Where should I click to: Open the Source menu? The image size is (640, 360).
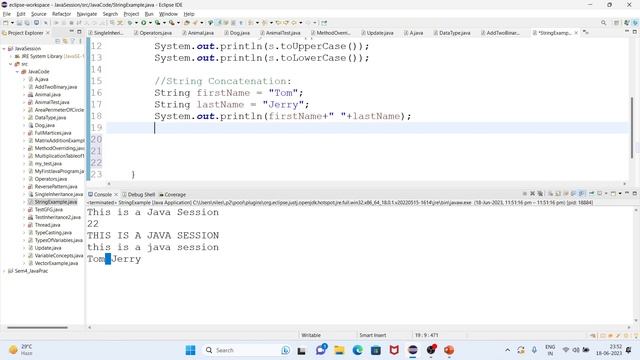coord(38,14)
